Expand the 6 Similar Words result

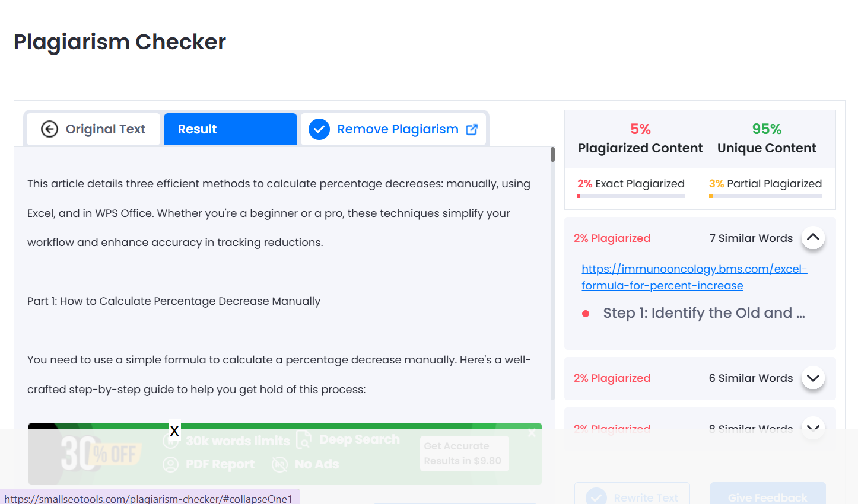[x=813, y=378]
